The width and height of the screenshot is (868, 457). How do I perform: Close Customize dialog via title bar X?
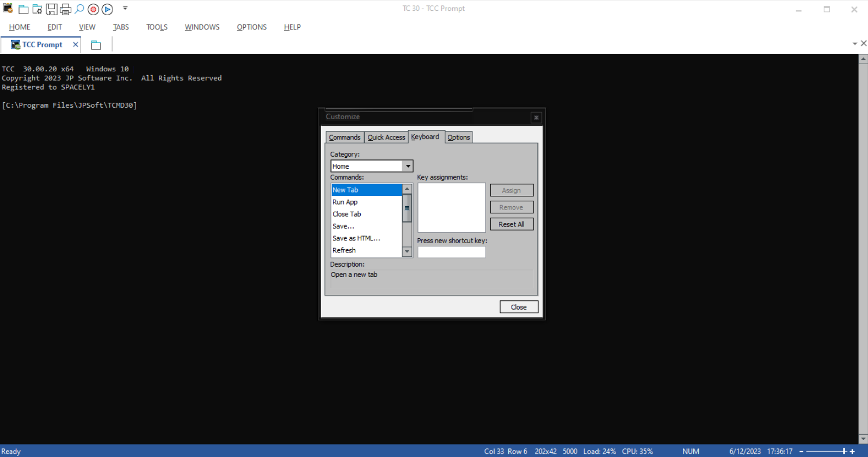tap(536, 118)
